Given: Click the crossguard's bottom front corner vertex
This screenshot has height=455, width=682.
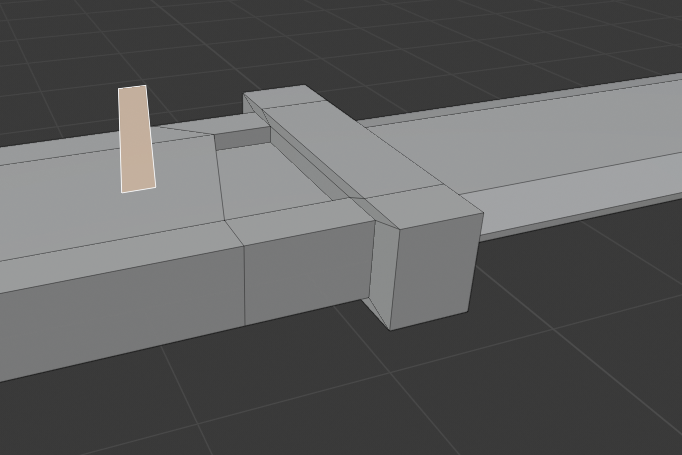Looking at the screenshot, I should tap(390, 329).
